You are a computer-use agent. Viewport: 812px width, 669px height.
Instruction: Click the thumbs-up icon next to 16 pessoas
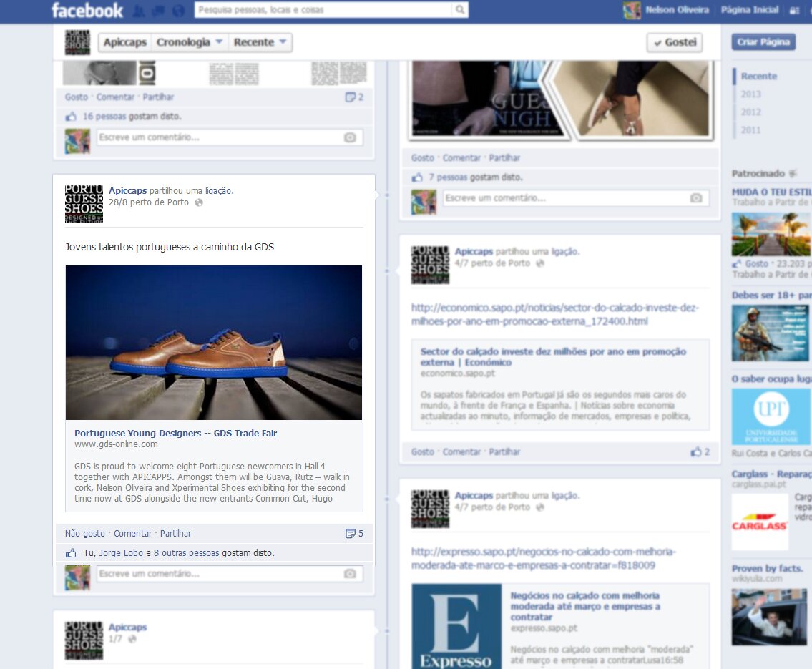71,117
